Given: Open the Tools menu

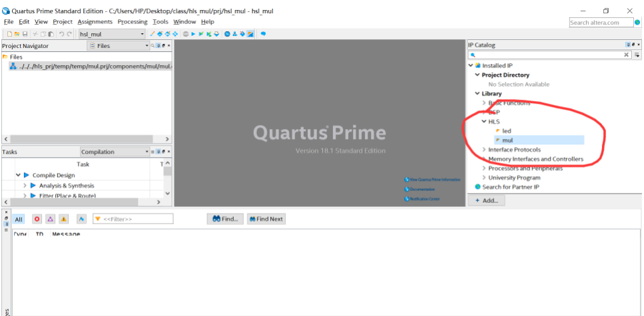Looking at the screenshot, I should 161,22.
